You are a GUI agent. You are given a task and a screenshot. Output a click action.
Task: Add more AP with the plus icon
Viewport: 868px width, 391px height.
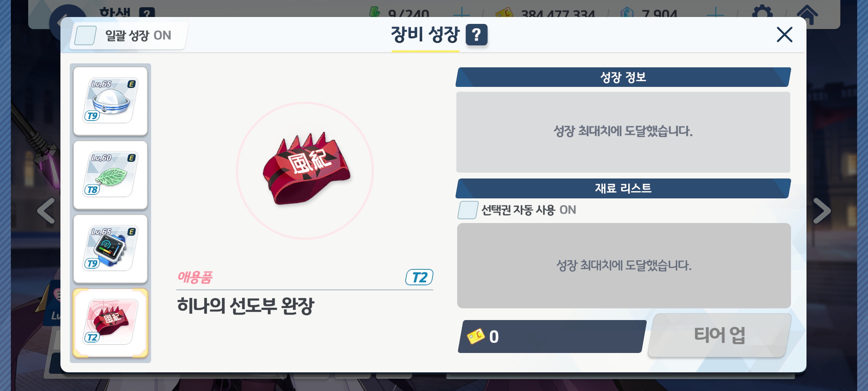462,13
